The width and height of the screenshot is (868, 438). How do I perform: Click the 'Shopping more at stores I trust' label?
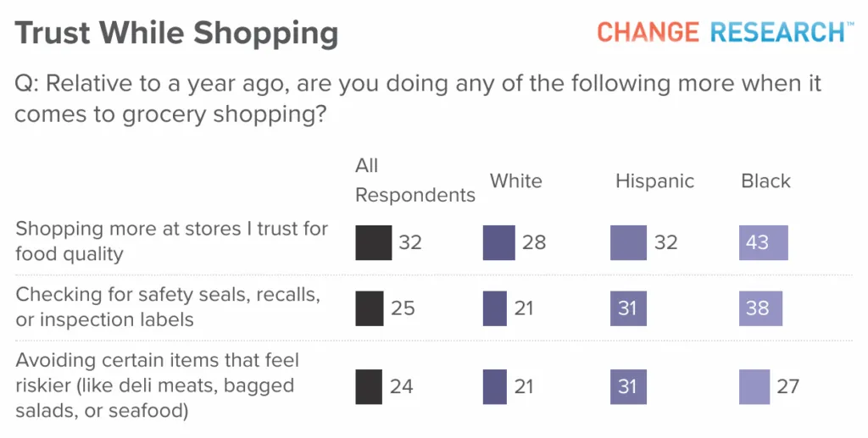[x=171, y=241]
